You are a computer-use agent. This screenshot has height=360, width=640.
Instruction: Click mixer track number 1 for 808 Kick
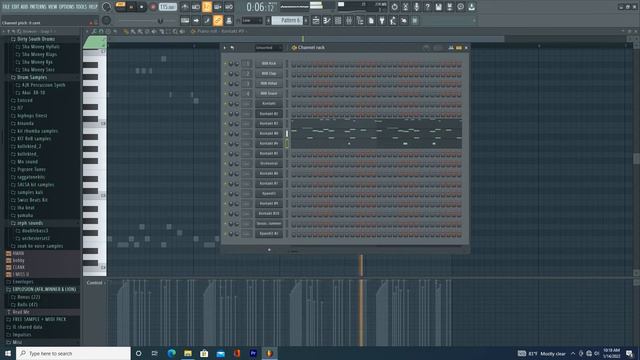(247, 64)
